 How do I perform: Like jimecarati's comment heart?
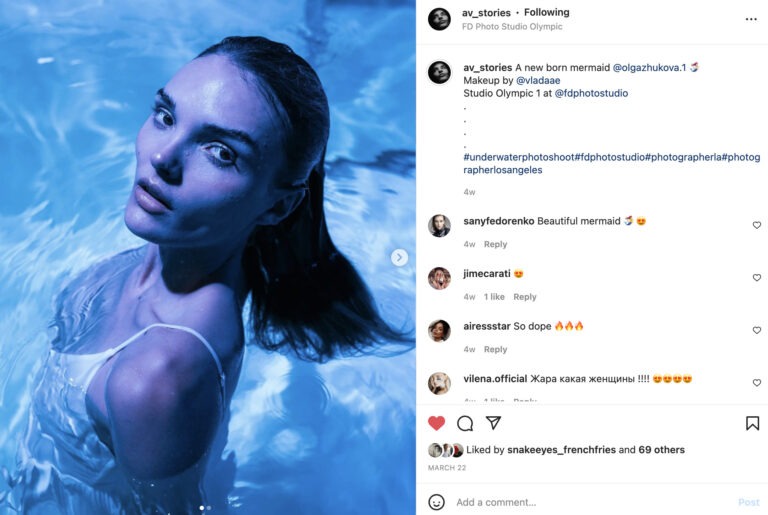(x=757, y=277)
